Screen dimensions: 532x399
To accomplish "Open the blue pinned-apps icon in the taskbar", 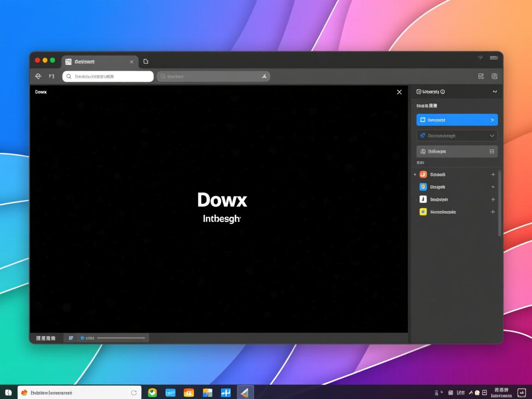I will coord(225,392).
